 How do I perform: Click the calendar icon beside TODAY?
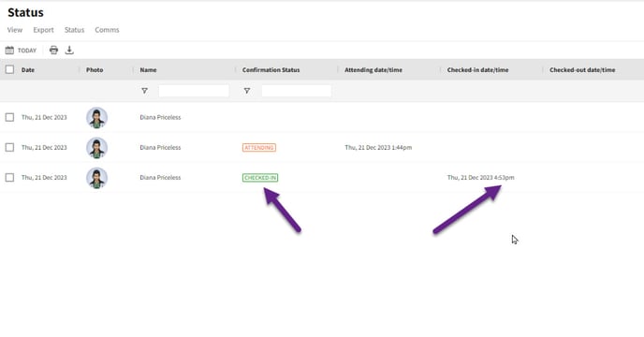9,51
